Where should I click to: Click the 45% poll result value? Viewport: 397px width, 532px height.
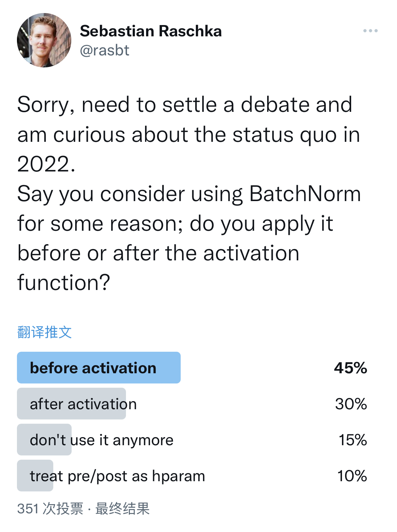point(350,368)
